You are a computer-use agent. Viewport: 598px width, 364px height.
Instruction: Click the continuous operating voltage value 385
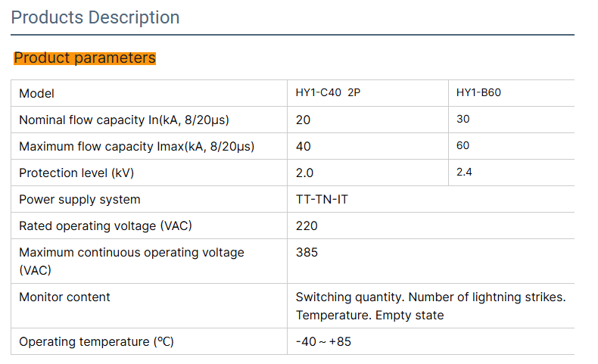(307, 252)
